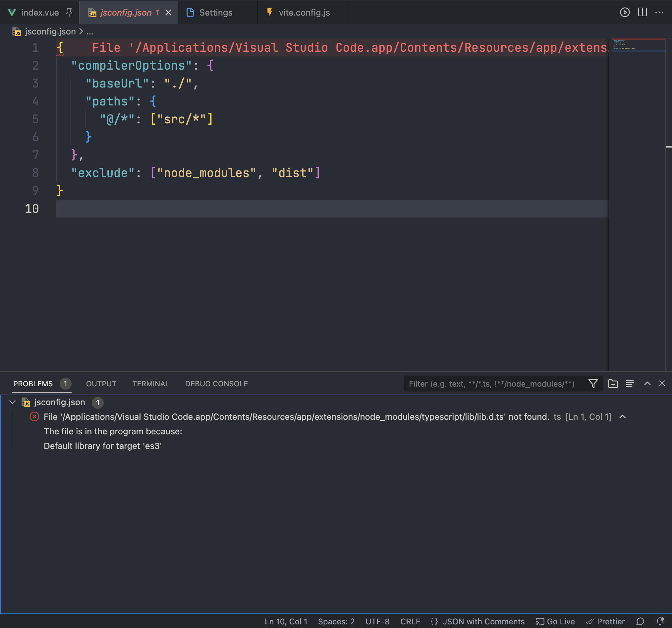Open notifications via the bell icon
This screenshot has height=628, width=672.
coord(660,621)
